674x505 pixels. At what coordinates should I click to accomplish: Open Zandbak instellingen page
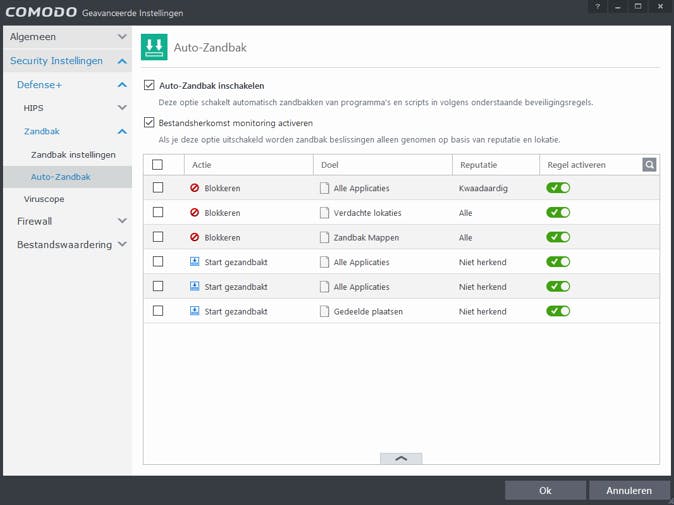(73, 155)
